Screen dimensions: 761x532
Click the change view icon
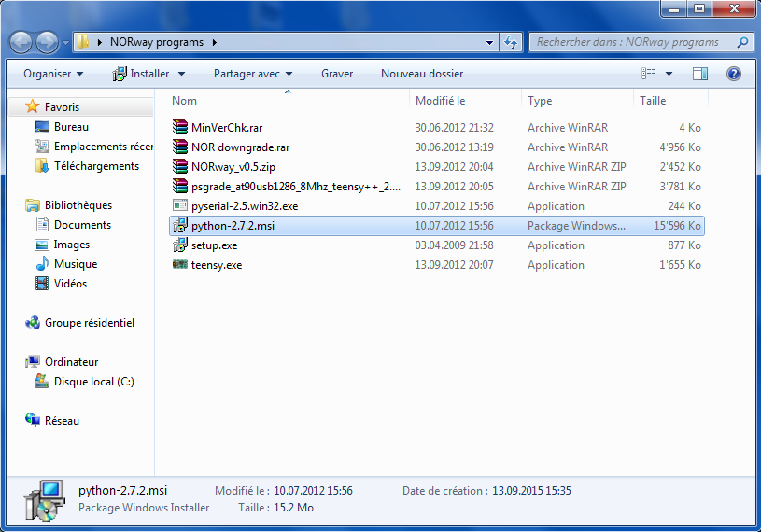tap(649, 74)
